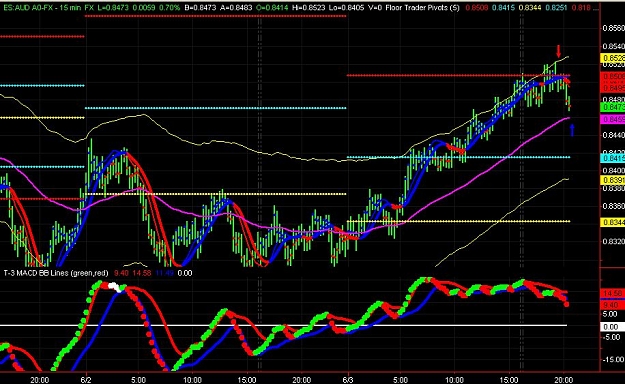Click the blue 0.8251 pivot value in header
This screenshot has height=384, width=625.
click(x=556, y=8)
